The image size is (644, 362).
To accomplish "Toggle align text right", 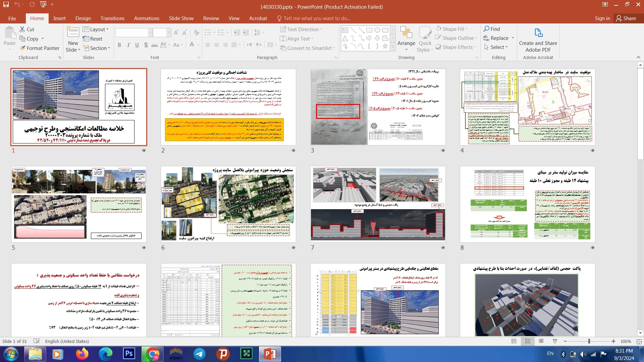I will point(225,45).
